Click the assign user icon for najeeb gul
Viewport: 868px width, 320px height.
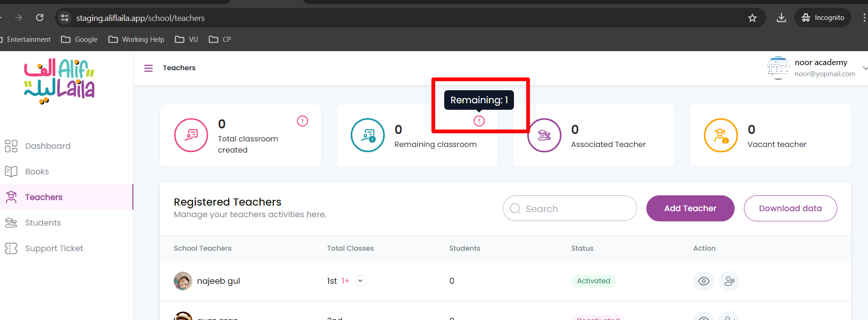coord(729,281)
